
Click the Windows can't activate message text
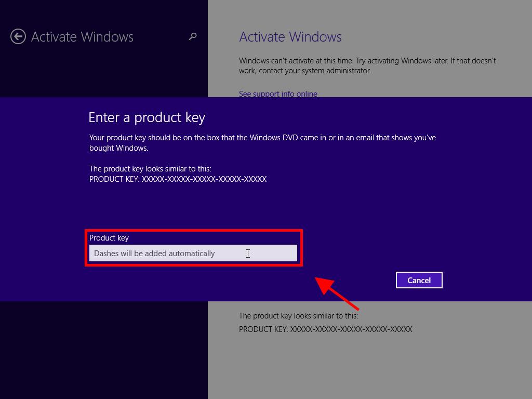(x=367, y=65)
